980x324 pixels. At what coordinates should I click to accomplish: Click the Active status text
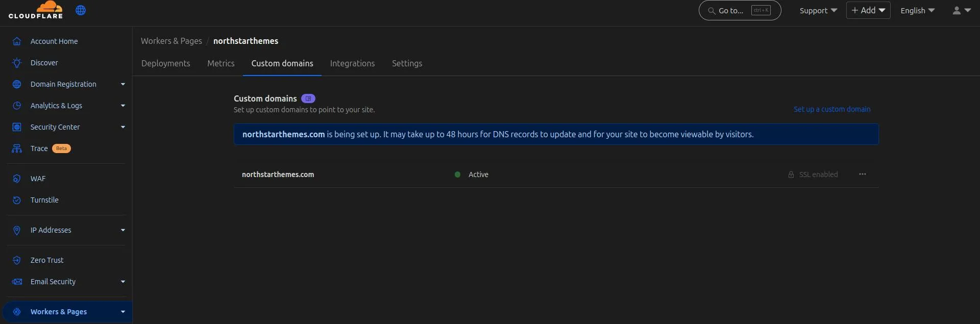coord(478,175)
